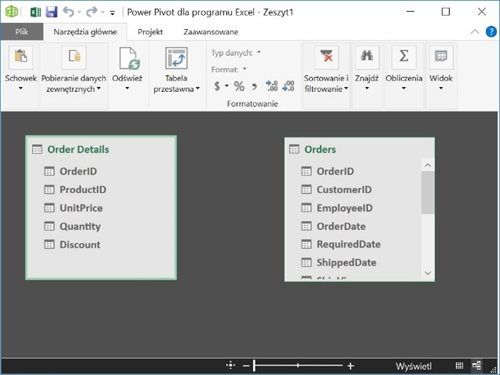Viewport: 500px width, 375px height.
Task: Select the Narzędzia główne tab
Action: coord(85,32)
